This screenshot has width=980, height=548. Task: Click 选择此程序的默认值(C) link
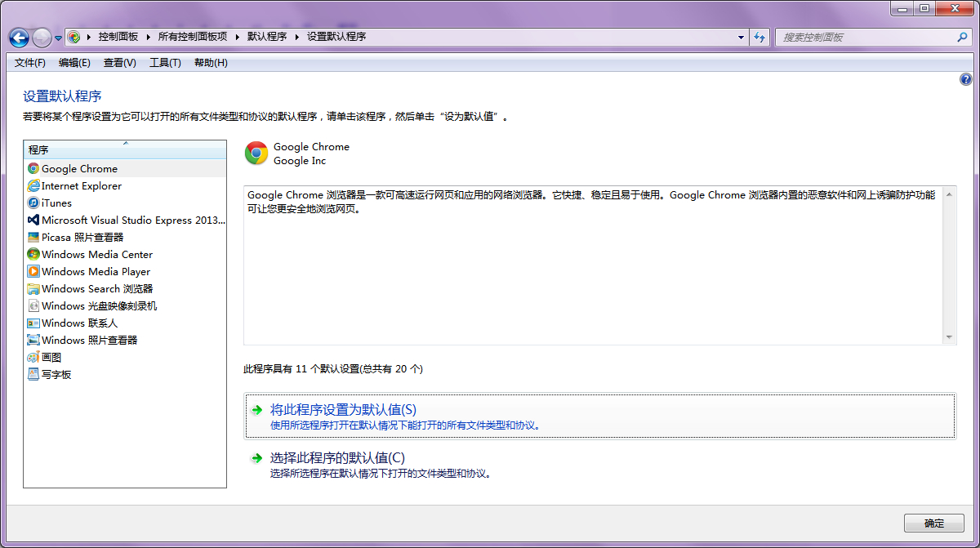point(337,458)
